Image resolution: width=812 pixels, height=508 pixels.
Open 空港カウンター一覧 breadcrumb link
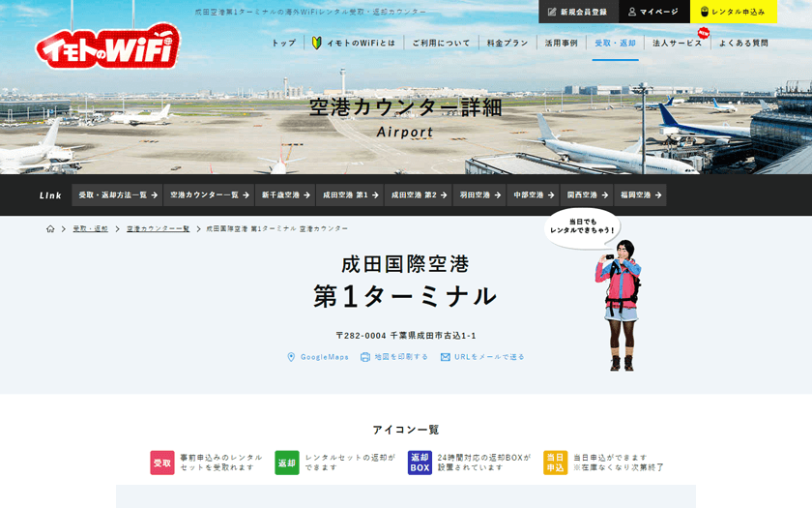point(158,228)
